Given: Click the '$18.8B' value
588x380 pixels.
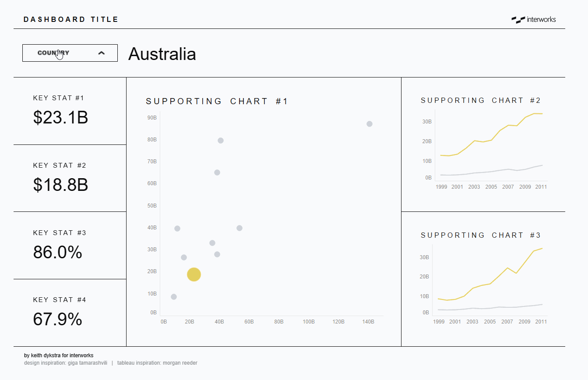Looking at the screenshot, I should point(60,185).
